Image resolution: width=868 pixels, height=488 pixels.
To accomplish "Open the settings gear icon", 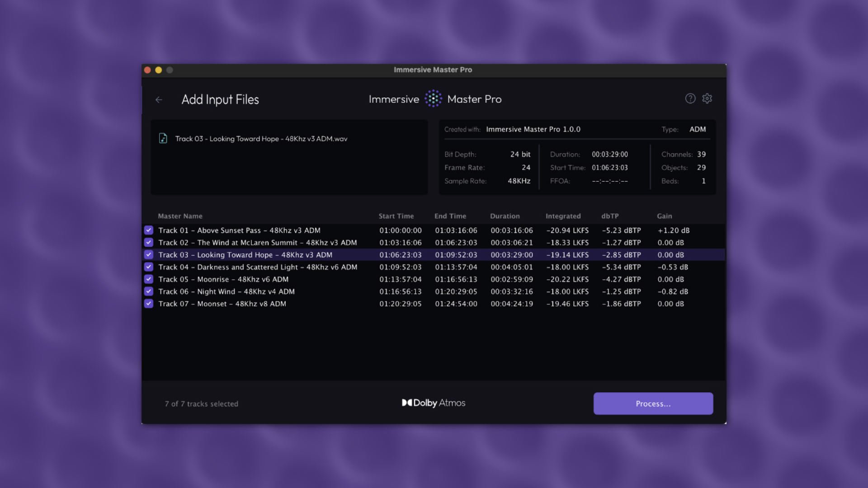I will coord(707,99).
